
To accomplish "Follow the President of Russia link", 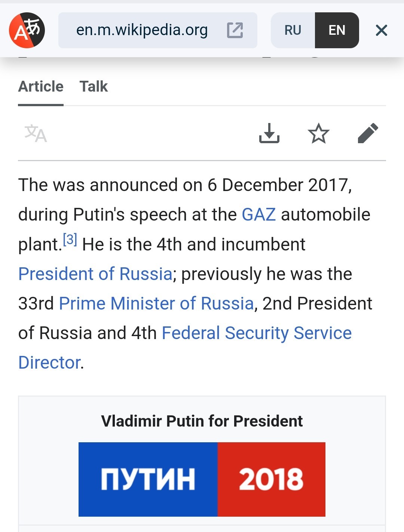I will (95, 274).
